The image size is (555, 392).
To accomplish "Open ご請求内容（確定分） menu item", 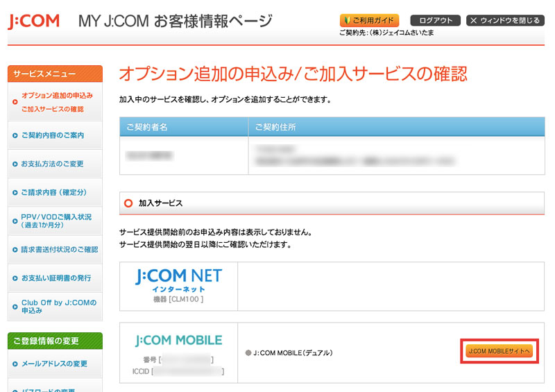I will [55, 192].
